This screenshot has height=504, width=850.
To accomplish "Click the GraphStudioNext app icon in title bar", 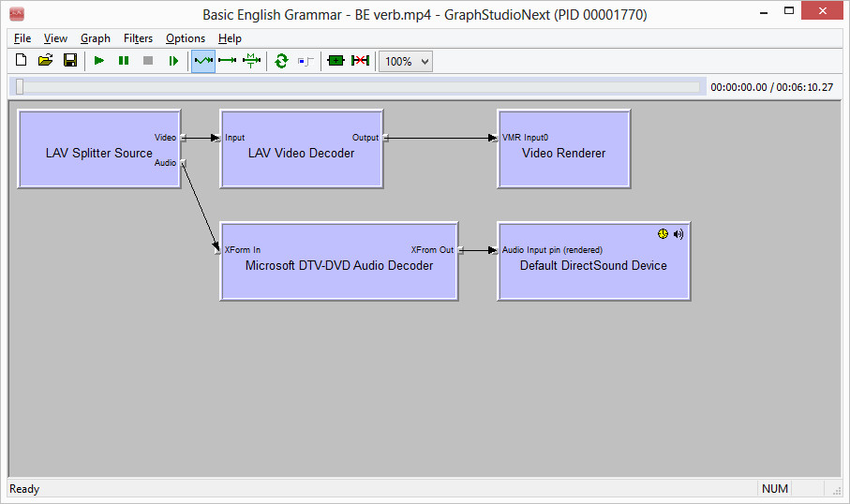I will pyautogui.click(x=17, y=13).
